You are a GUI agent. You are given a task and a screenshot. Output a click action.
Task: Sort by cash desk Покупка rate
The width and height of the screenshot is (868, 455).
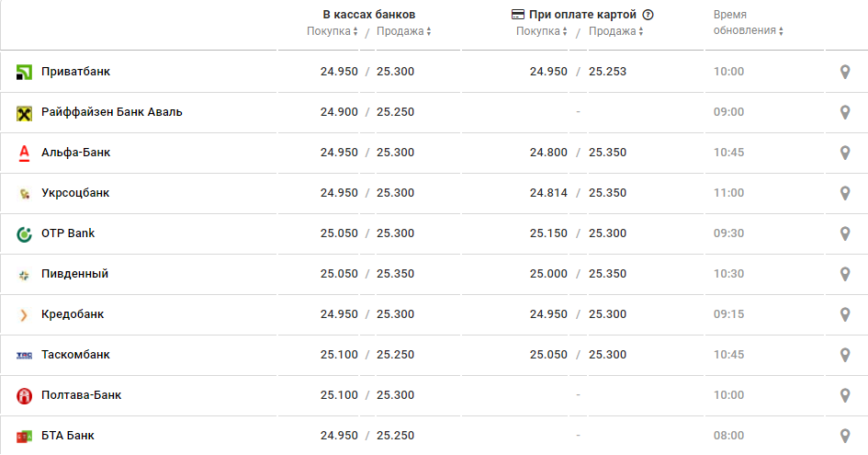[x=333, y=31]
